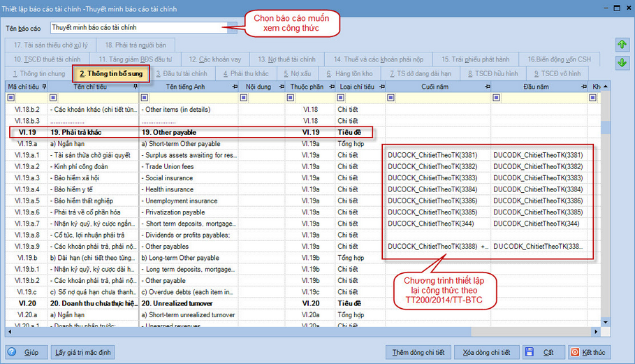Open tab 3. Đầu tư tài chính
This screenshot has width=635, height=364.
point(182,73)
